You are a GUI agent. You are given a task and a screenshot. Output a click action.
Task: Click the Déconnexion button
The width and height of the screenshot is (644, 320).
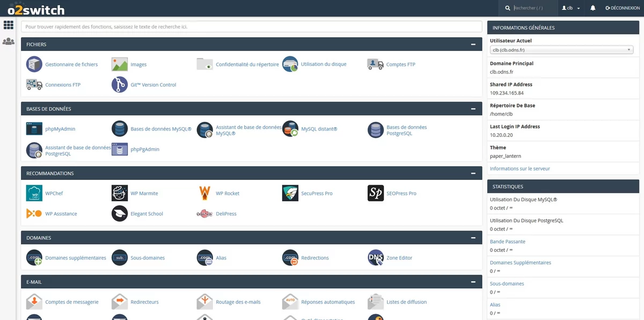[623, 8]
